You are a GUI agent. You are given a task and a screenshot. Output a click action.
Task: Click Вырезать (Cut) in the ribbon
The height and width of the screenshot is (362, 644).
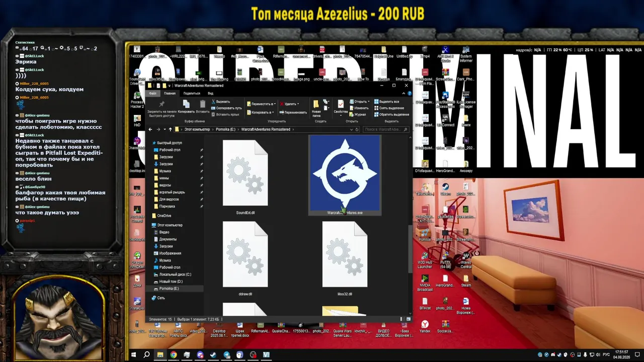coord(220,102)
